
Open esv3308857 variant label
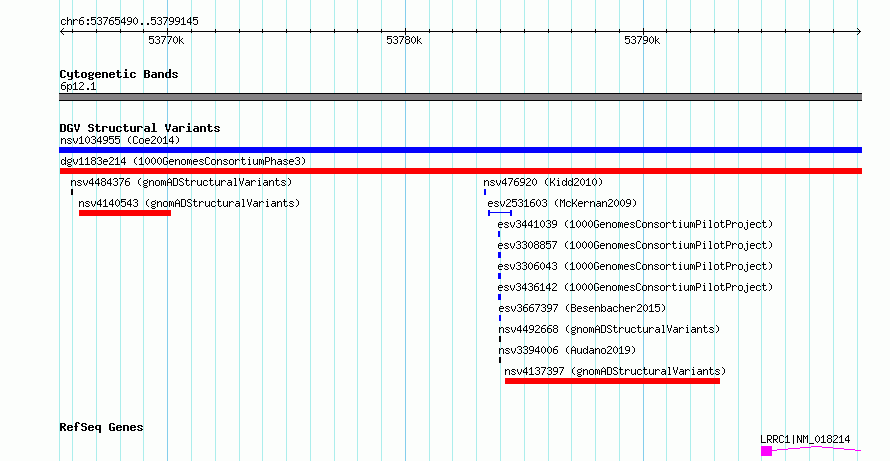pos(635,245)
